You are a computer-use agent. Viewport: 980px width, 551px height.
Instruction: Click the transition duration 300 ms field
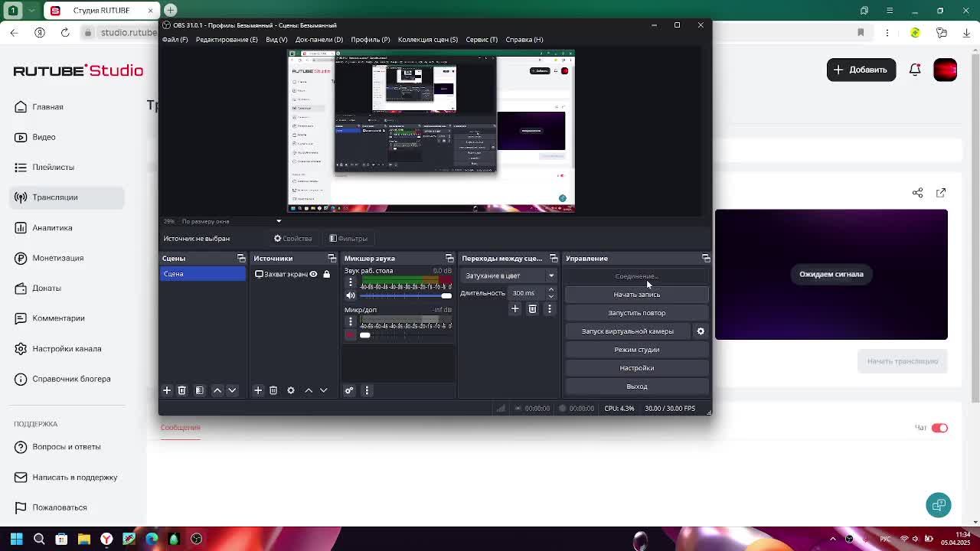point(525,293)
